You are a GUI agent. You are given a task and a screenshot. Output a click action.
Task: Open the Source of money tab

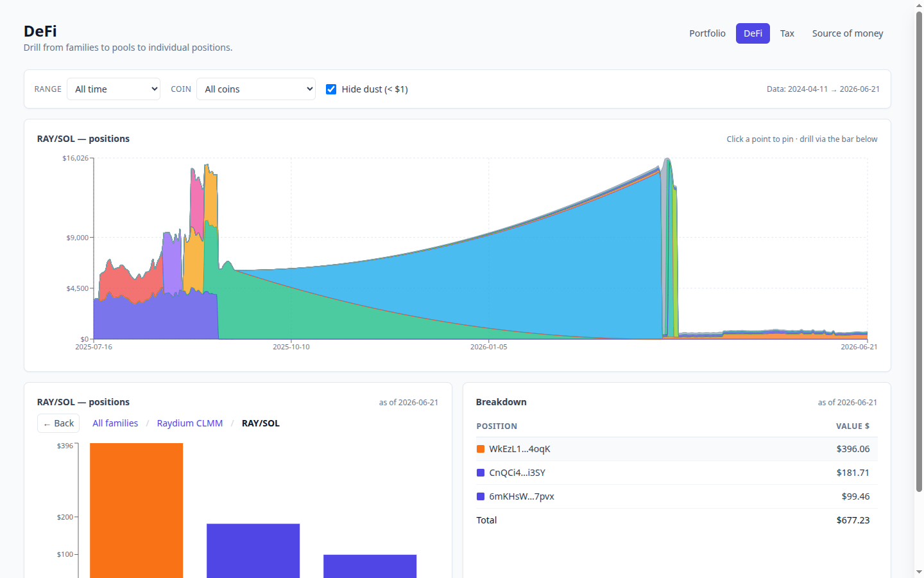pyautogui.click(x=848, y=33)
